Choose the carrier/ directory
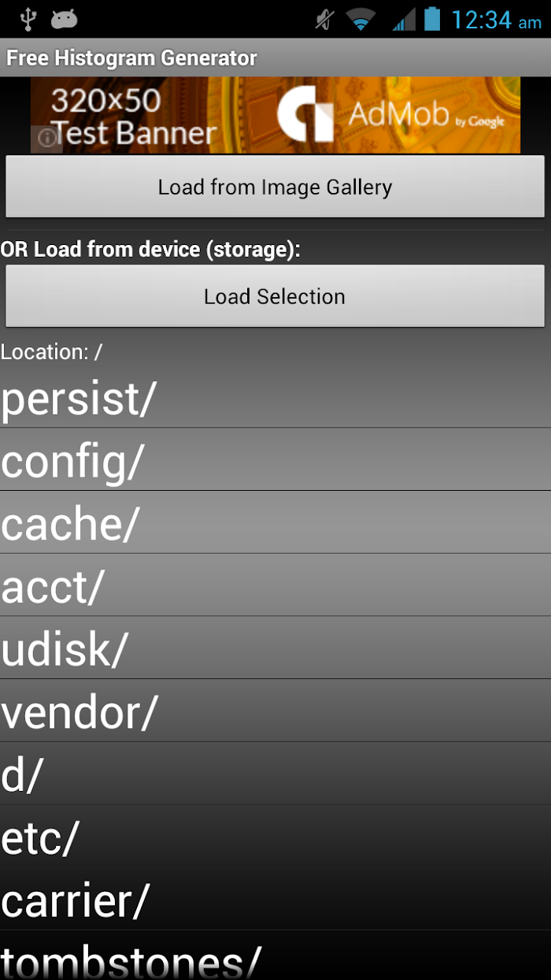This screenshot has height=980, width=551. tap(275, 899)
